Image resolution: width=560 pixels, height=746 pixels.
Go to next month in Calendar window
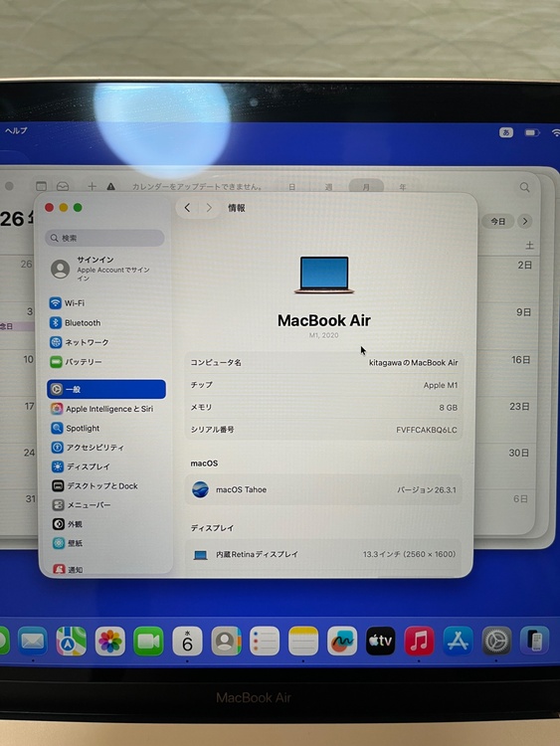click(x=525, y=221)
